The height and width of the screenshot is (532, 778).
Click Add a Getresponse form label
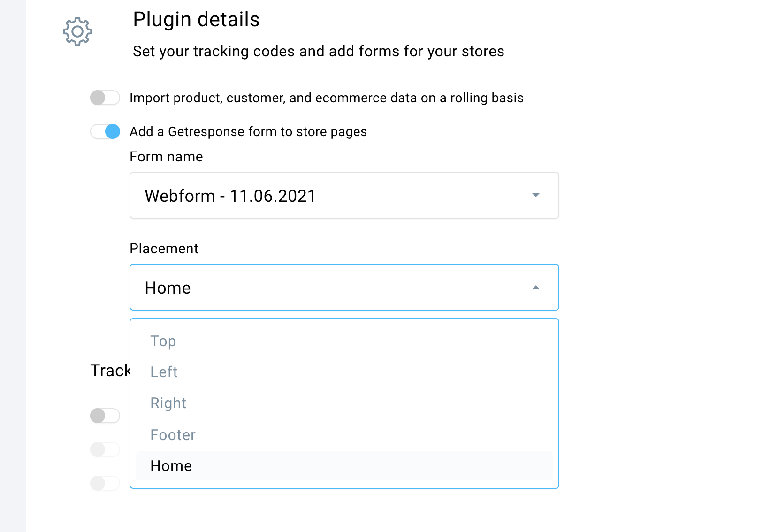(x=248, y=132)
